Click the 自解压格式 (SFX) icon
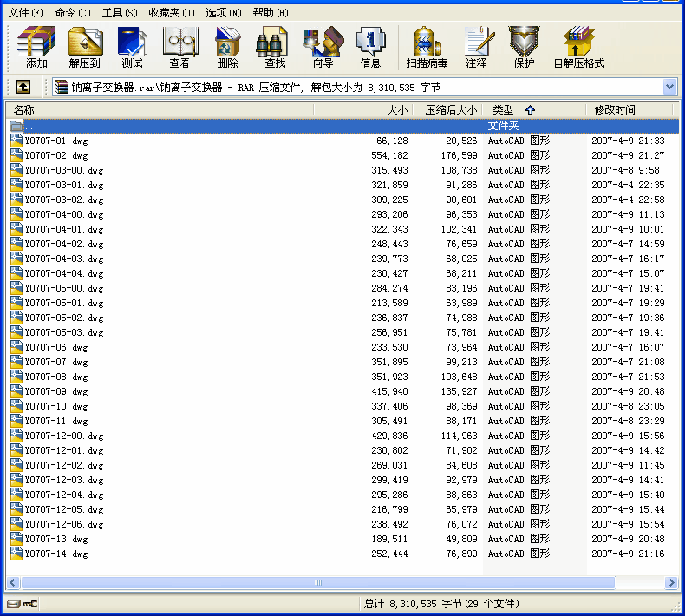The image size is (685, 616). tap(579, 47)
